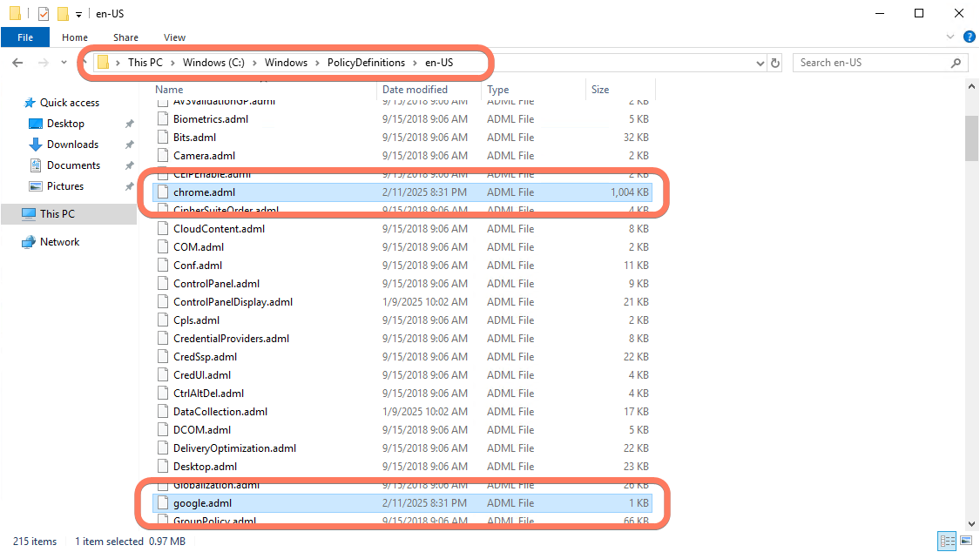The width and height of the screenshot is (980, 552).
Task: Click the search magnifier icon
Action: (x=956, y=63)
